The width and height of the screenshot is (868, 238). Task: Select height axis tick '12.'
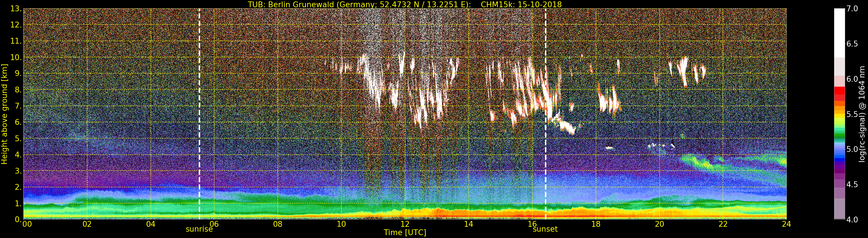[x=16, y=25]
